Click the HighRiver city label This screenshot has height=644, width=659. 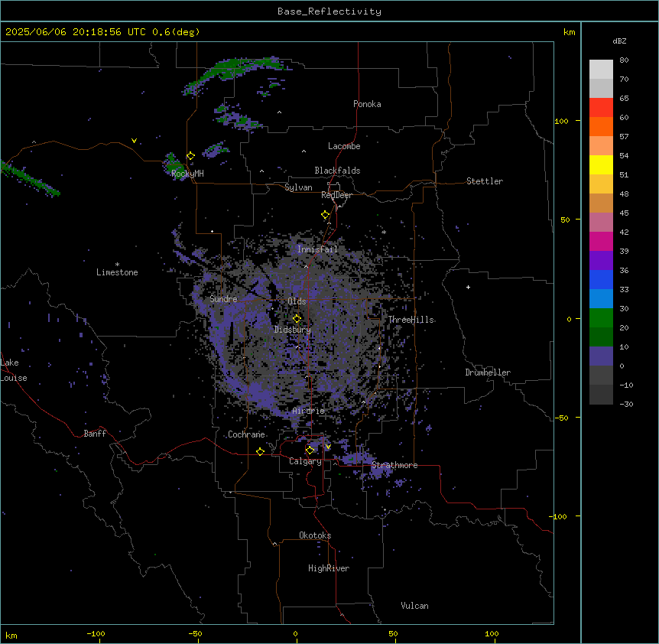click(x=329, y=568)
